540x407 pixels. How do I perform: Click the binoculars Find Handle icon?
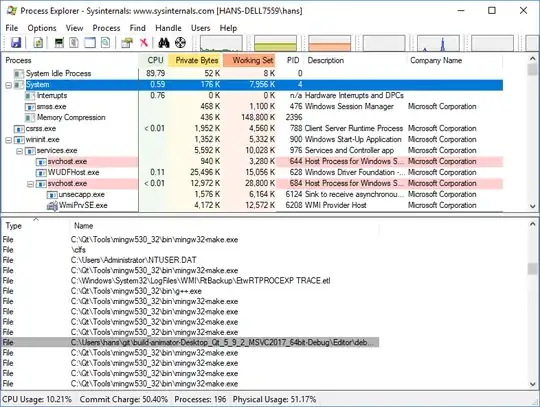(164, 43)
